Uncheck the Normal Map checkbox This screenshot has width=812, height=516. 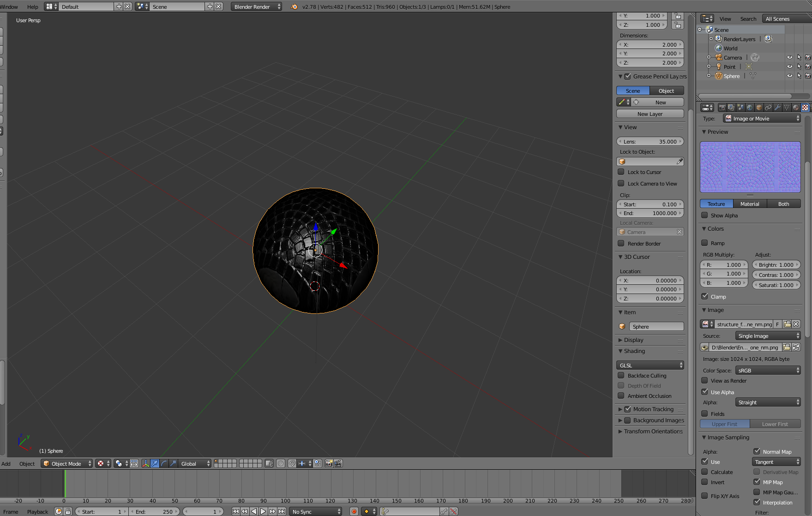tap(757, 451)
